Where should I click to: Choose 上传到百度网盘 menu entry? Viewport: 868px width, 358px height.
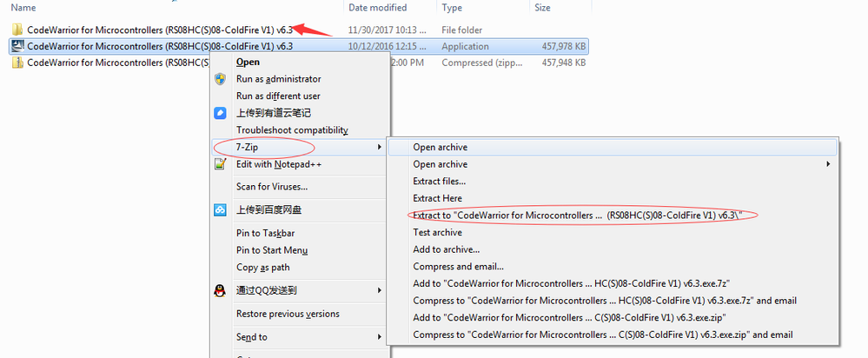(x=269, y=209)
